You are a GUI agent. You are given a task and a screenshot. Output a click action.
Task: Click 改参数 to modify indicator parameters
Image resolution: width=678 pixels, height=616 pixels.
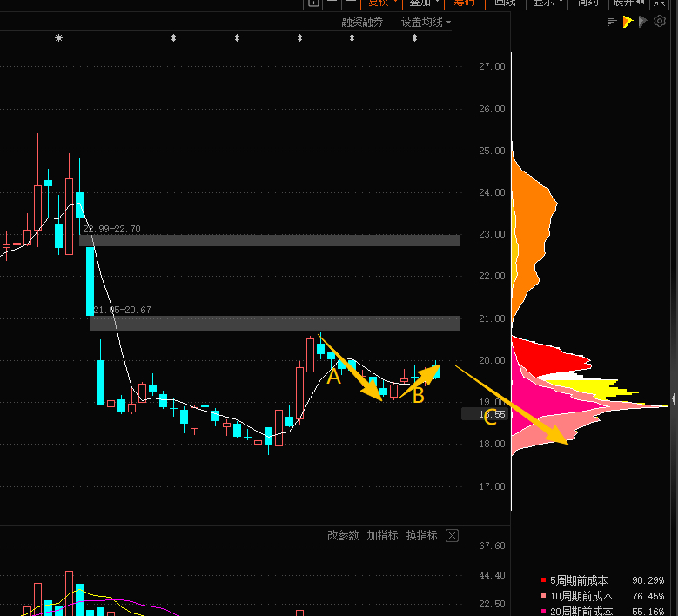tap(343, 536)
